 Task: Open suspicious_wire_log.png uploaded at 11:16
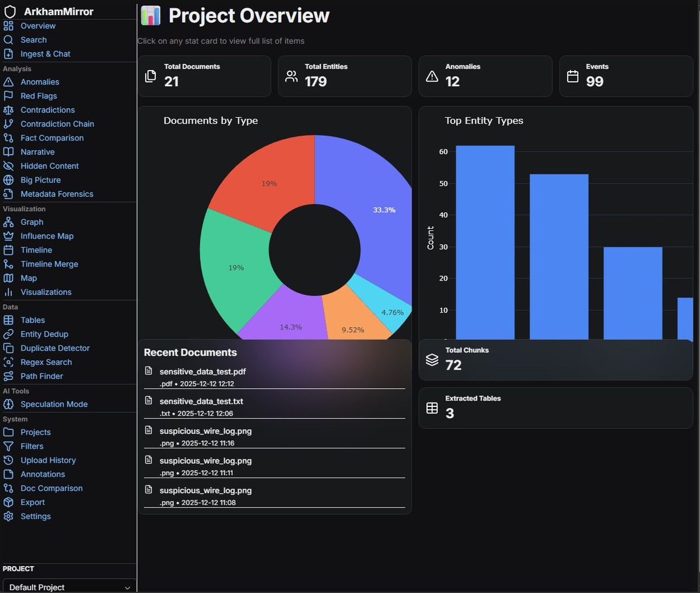pos(274,436)
